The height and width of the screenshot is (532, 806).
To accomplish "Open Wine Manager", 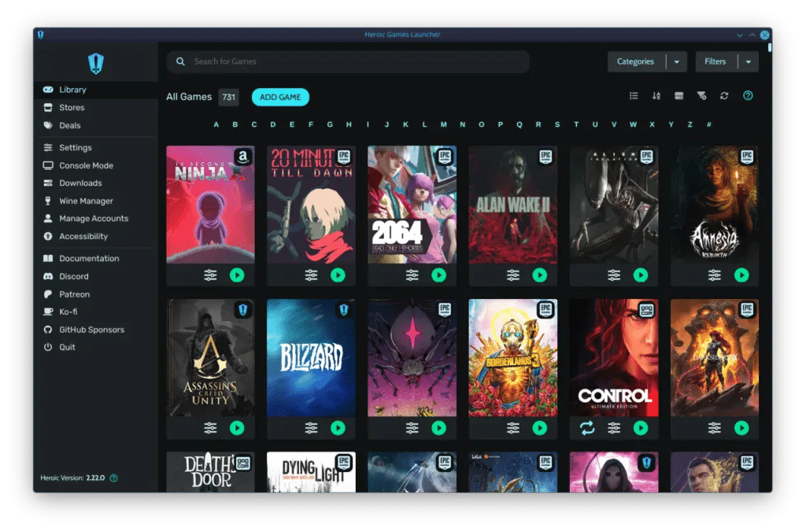I will coord(95,201).
